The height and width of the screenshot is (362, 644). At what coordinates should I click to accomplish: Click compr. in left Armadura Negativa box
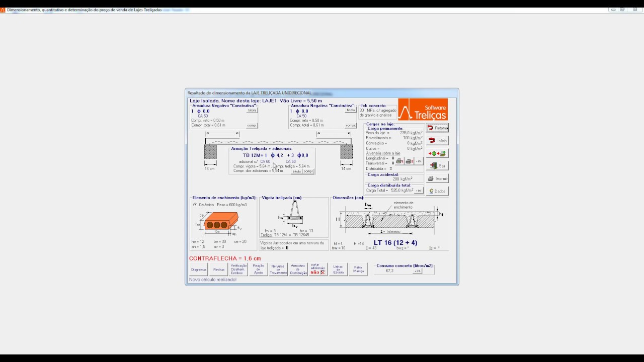coord(252,126)
